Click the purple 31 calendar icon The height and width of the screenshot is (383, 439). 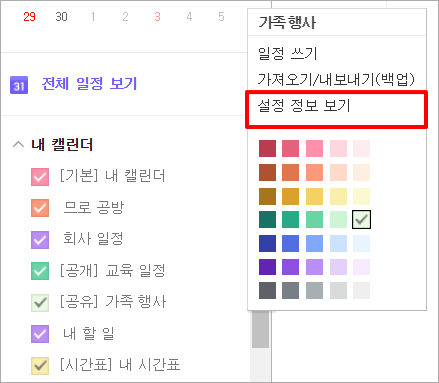[x=19, y=85]
